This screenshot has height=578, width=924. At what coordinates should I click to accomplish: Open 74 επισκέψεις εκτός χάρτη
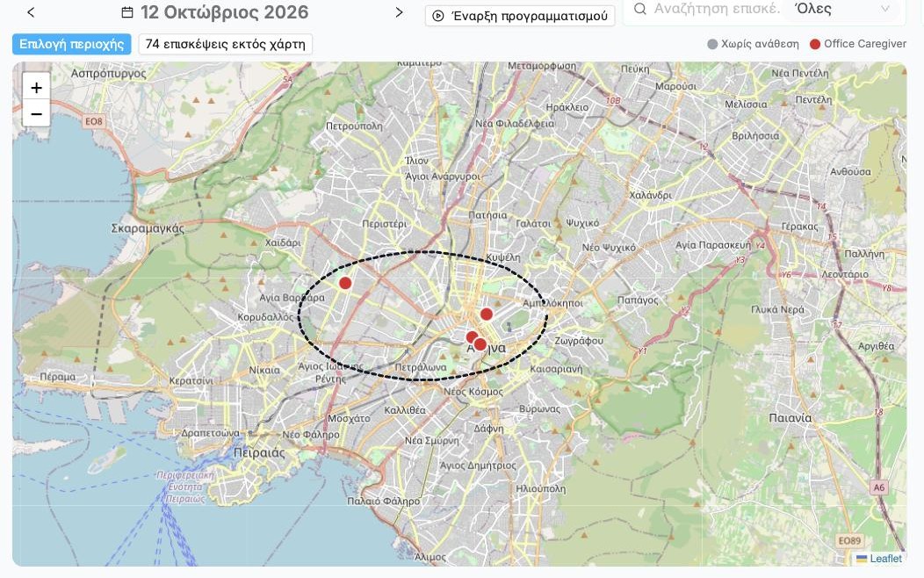[x=225, y=44]
